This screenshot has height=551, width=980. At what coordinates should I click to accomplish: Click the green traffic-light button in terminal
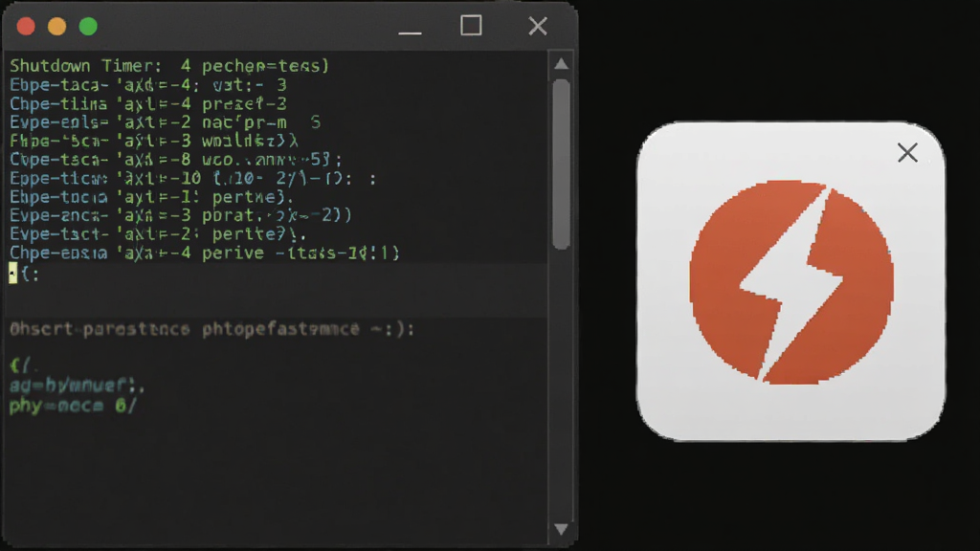(x=88, y=26)
